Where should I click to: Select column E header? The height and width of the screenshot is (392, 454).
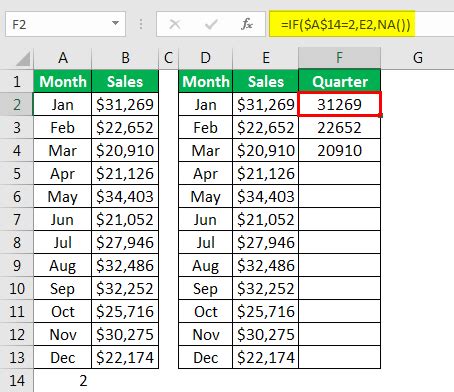click(x=266, y=58)
